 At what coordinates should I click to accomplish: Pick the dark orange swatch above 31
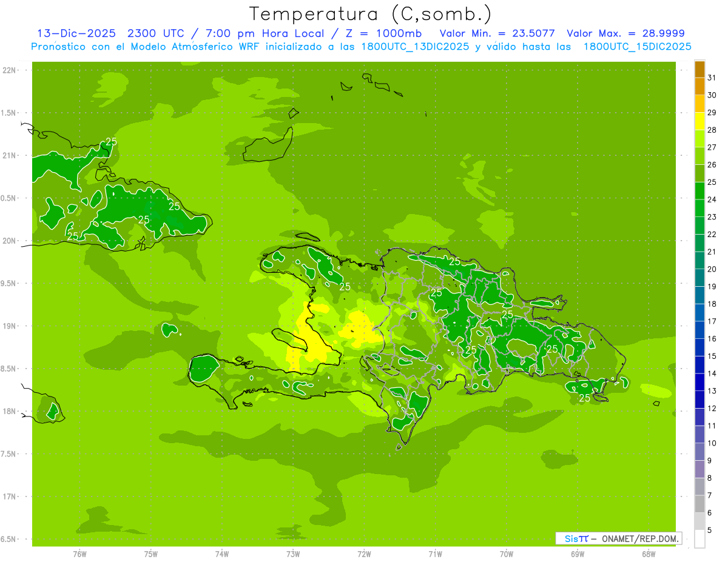[699, 69]
